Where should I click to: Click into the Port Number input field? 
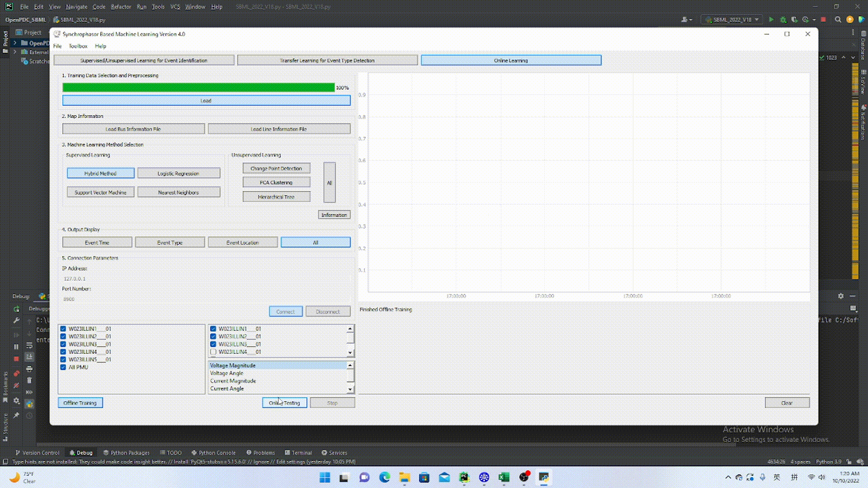[x=206, y=299]
